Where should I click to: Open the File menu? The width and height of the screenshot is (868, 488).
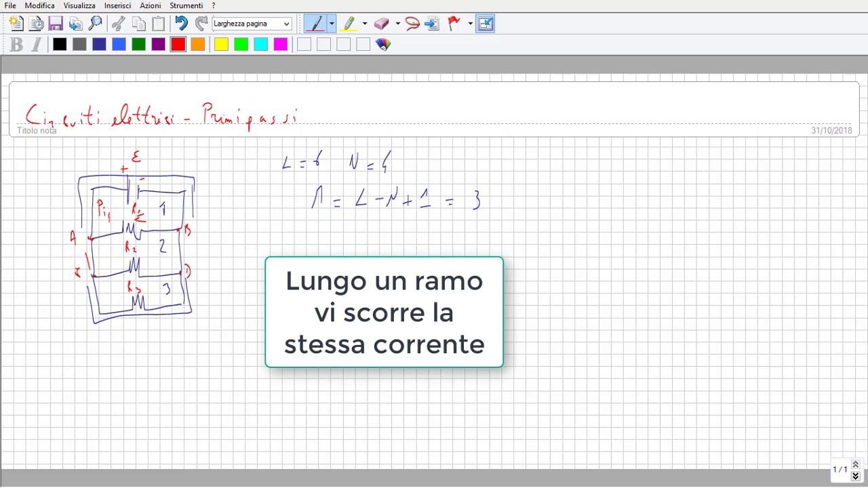(10, 5)
